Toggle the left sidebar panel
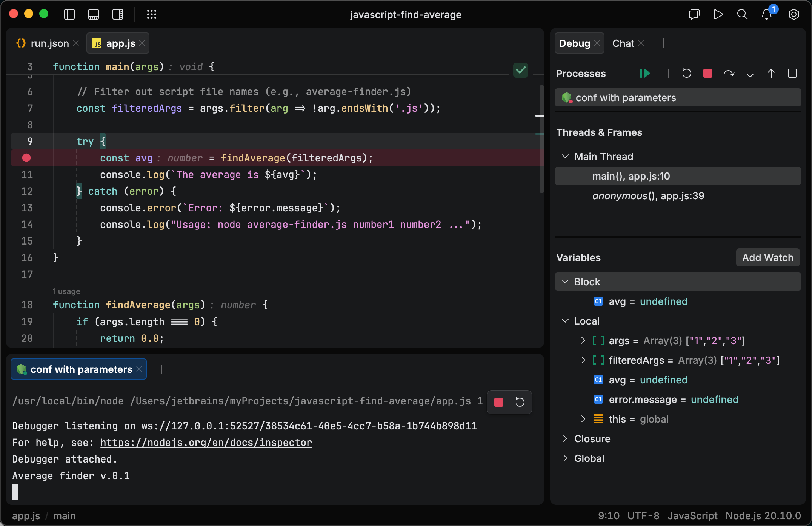 pos(69,14)
